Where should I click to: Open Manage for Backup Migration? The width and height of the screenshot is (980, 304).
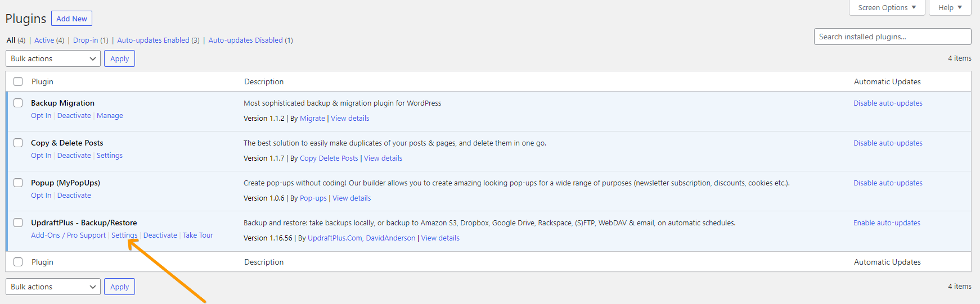coord(110,115)
